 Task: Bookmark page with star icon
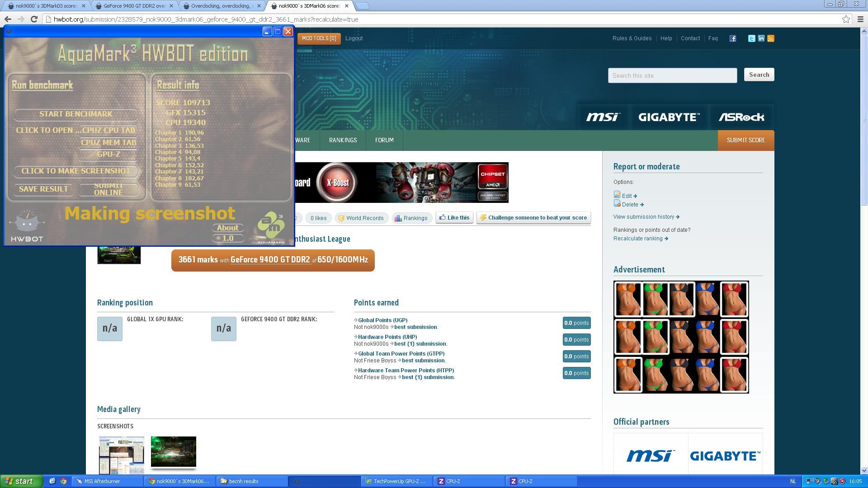click(846, 19)
